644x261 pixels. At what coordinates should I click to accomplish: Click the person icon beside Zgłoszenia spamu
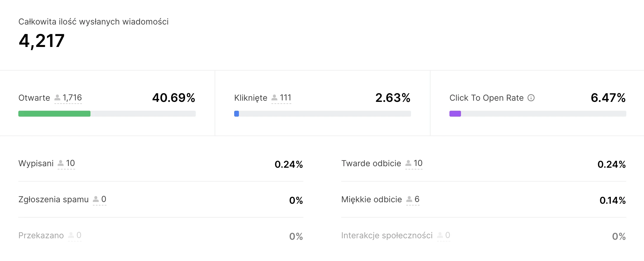click(96, 199)
